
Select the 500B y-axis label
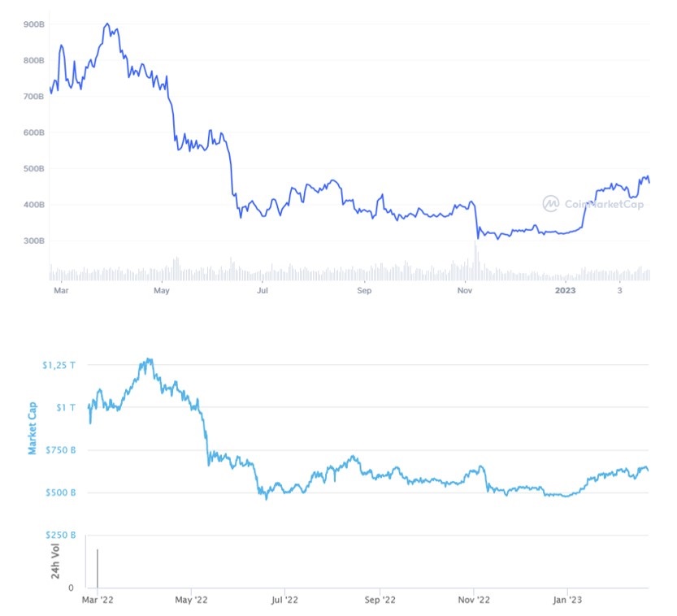pyautogui.click(x=34, y=169)
